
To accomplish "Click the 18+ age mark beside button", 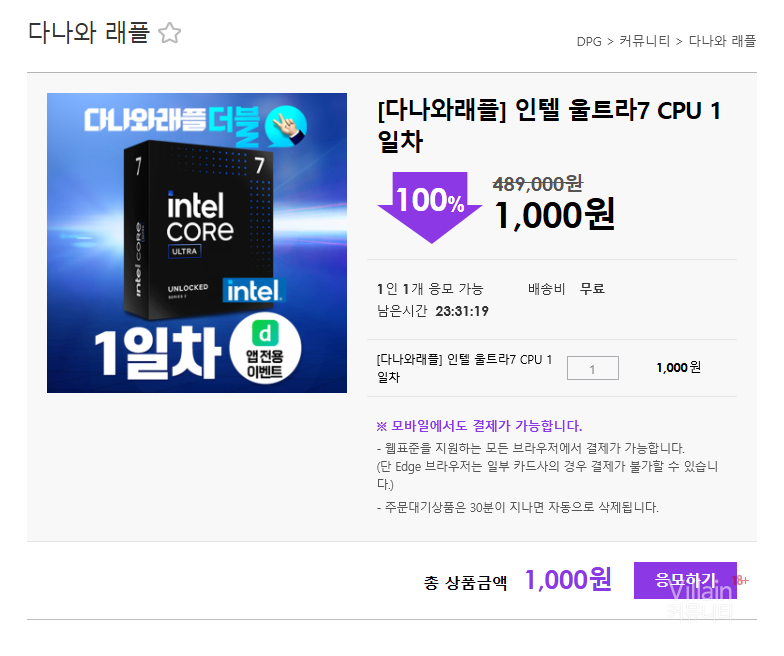I will [x=740, y=580].
